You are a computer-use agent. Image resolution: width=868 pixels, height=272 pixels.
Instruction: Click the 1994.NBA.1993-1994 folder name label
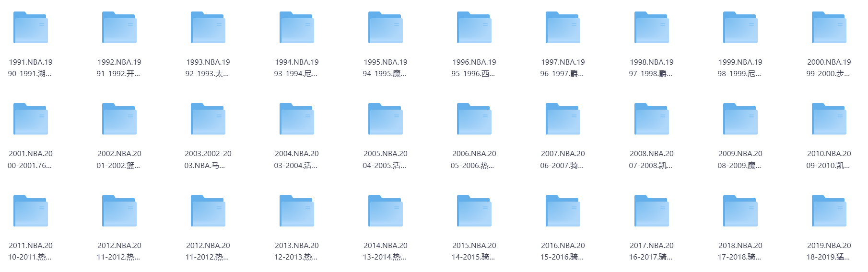(x=297, y=68)
